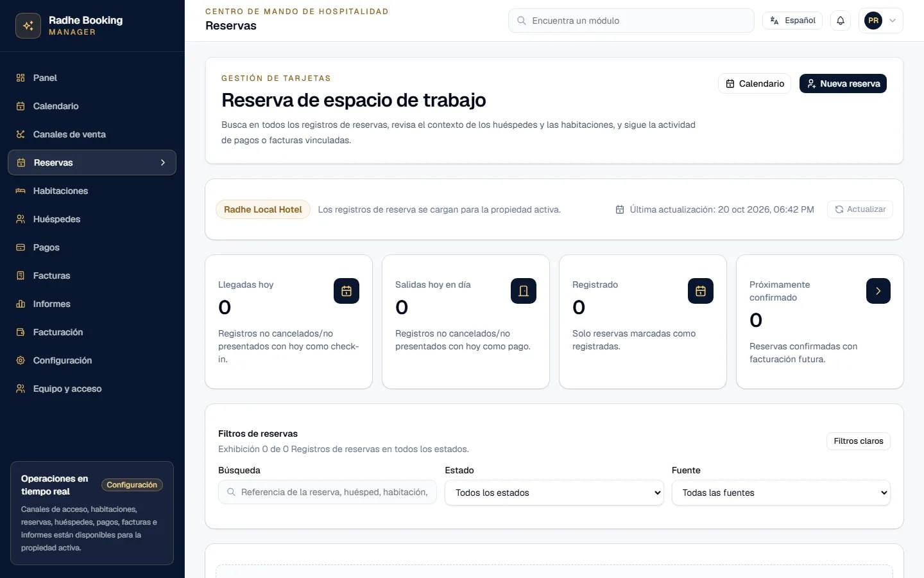Click the Filtros claros button
The height and width of the screenshot is (578, 924).
click(859, 441)
